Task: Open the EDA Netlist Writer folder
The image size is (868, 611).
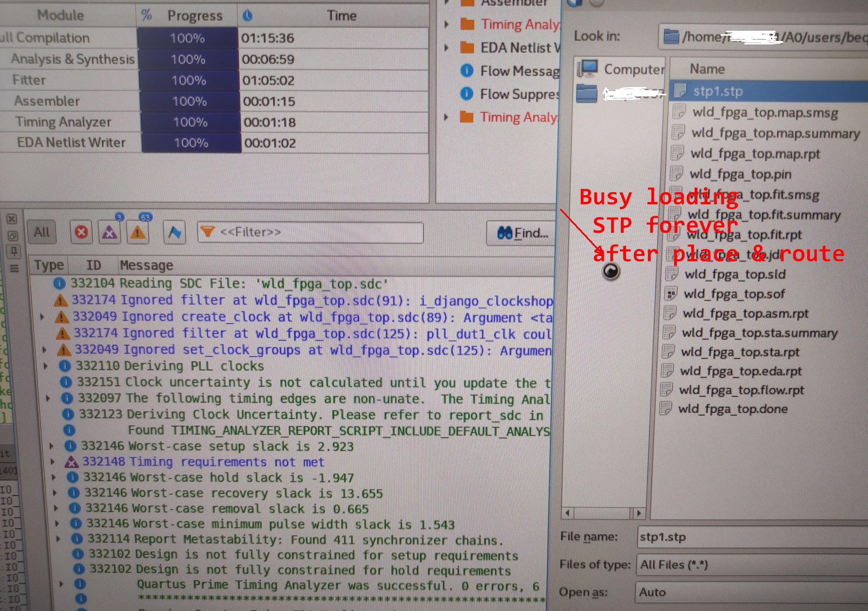Action: (510, 48)
